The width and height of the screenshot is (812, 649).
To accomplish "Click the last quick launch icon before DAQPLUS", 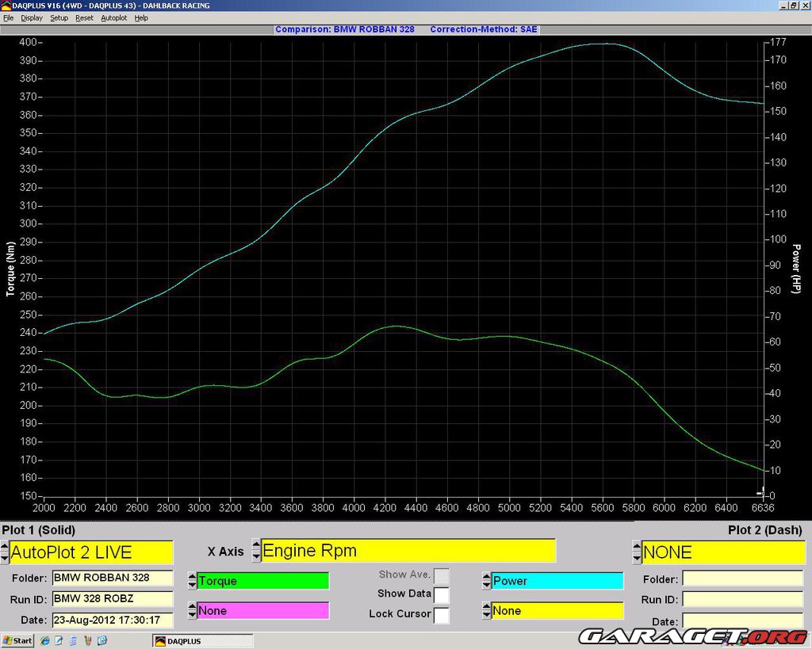I will coord(102,641).
